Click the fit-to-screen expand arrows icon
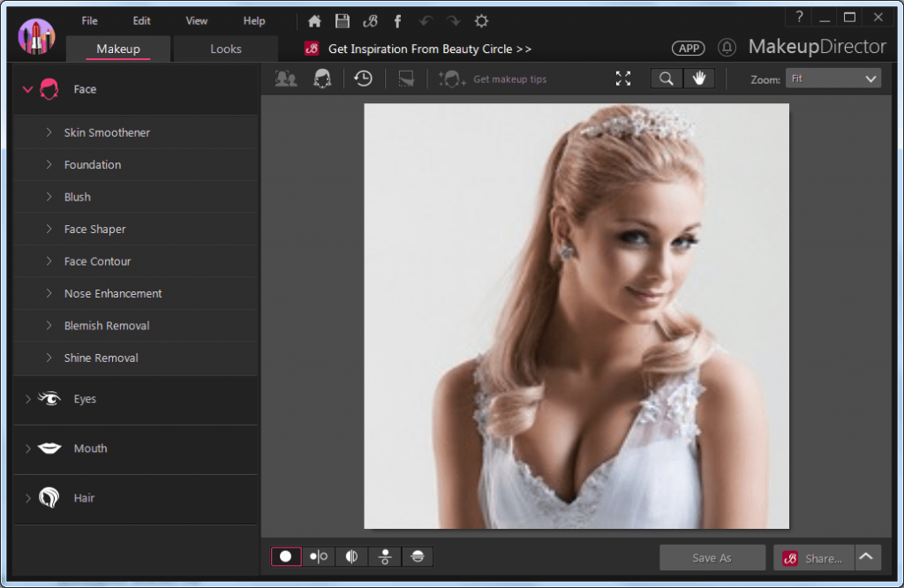Viewport: 904px width, 588px height. tap(623, 79)
